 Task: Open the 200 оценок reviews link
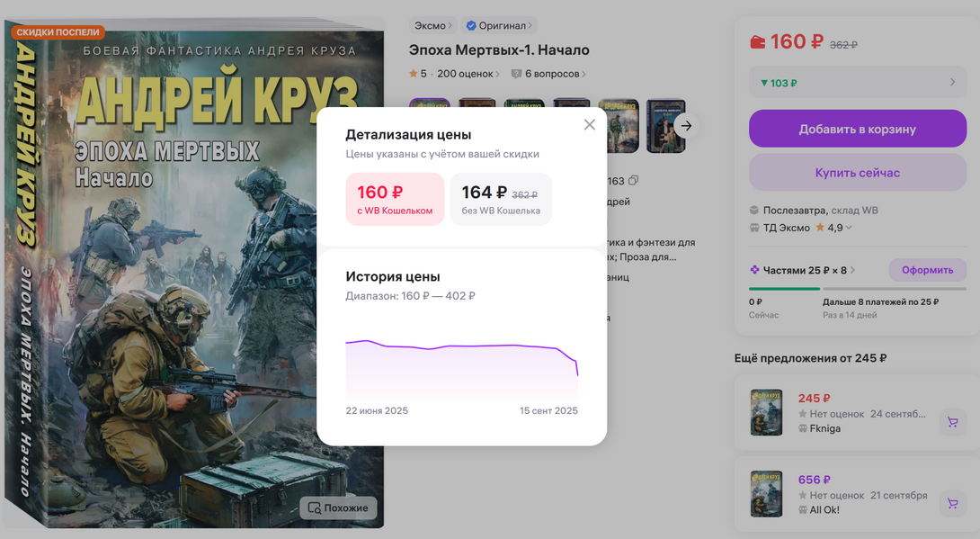[x=468, y=74]
